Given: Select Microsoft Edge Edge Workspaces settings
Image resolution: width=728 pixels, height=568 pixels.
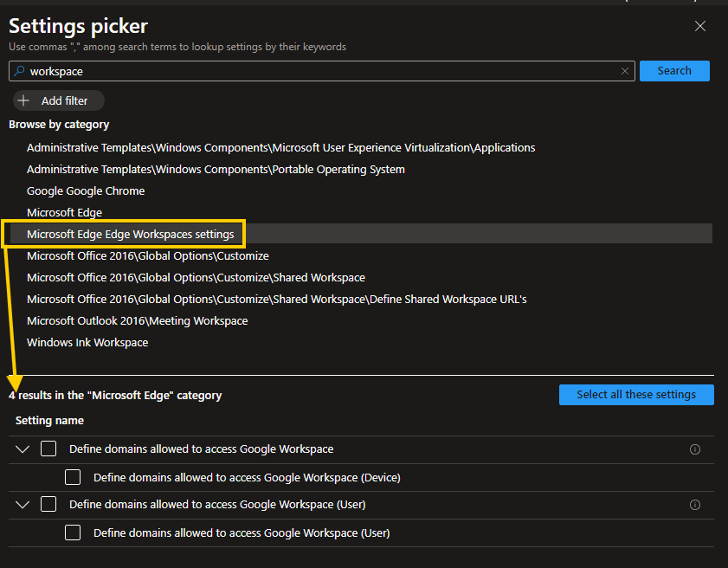Looking at the screenshot, I should 130,233.
